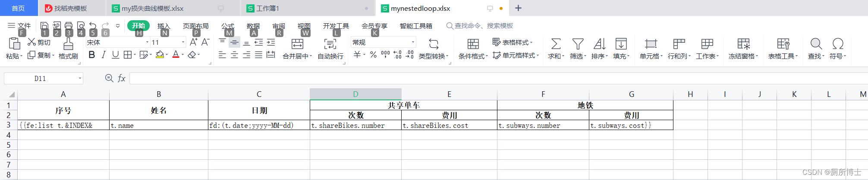Open the File (文件) menu

click(x=19, y=26)
